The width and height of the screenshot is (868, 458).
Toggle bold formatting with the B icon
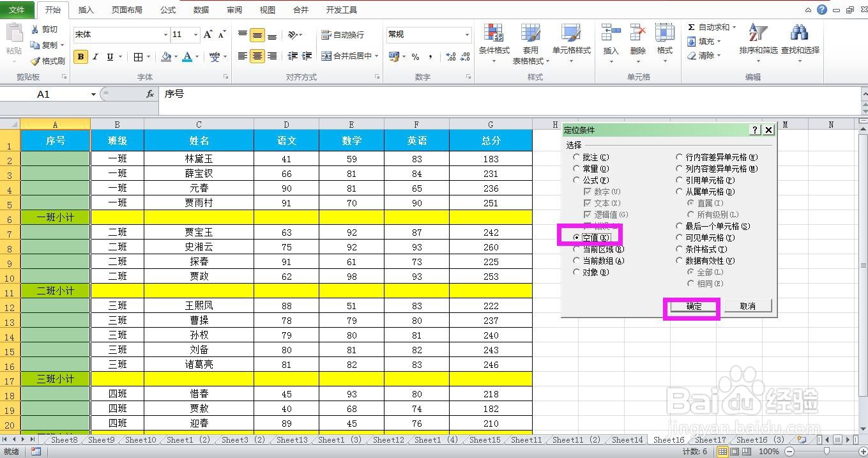(x=80, y=56)
